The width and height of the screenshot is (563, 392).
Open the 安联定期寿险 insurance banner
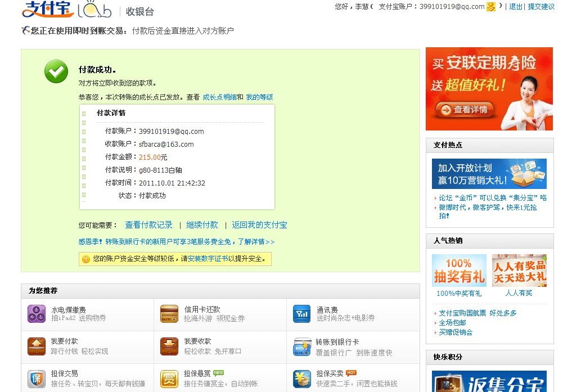point(489,89)
